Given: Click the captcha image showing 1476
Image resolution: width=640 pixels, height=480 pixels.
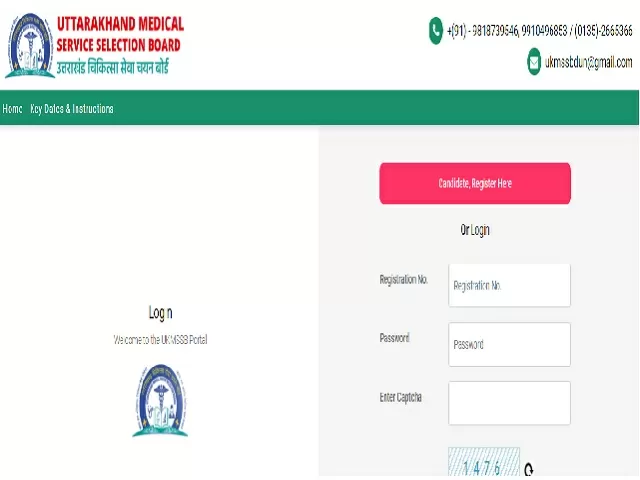Looking at the screenshot, I should click(x=484, y=462).
